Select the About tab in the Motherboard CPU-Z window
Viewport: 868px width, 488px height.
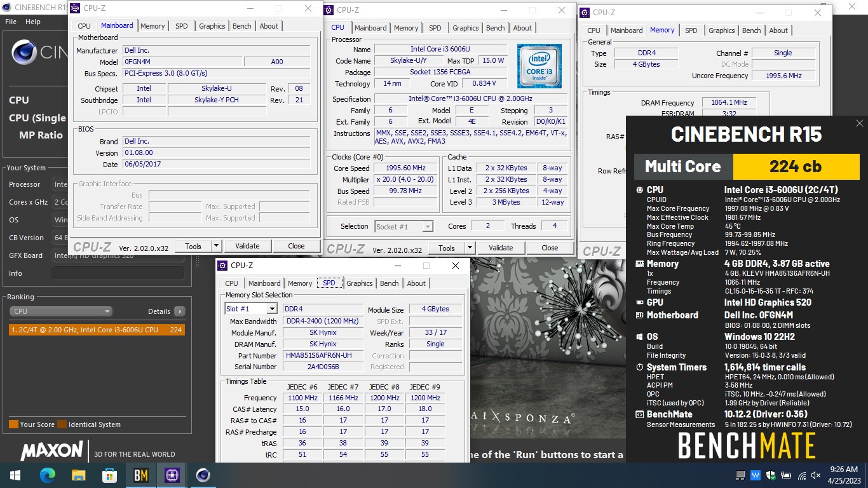[269, 26]
